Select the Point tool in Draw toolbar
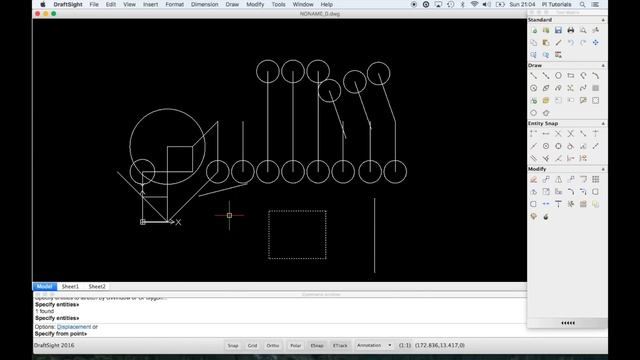Image resolution: width=640 pixels, height=360 pixels. 571,88
